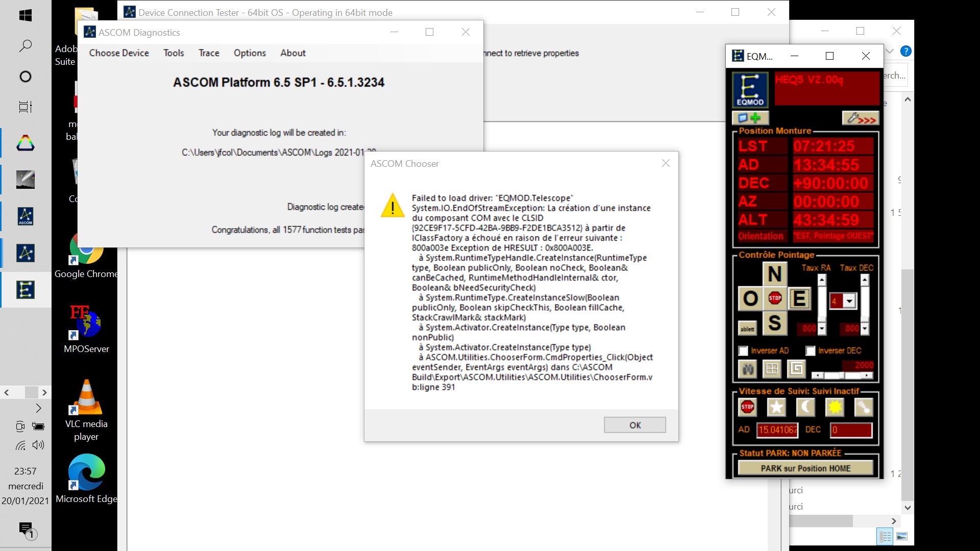
Task: Select lunar tracking moon icon
Action: (805, 407)
